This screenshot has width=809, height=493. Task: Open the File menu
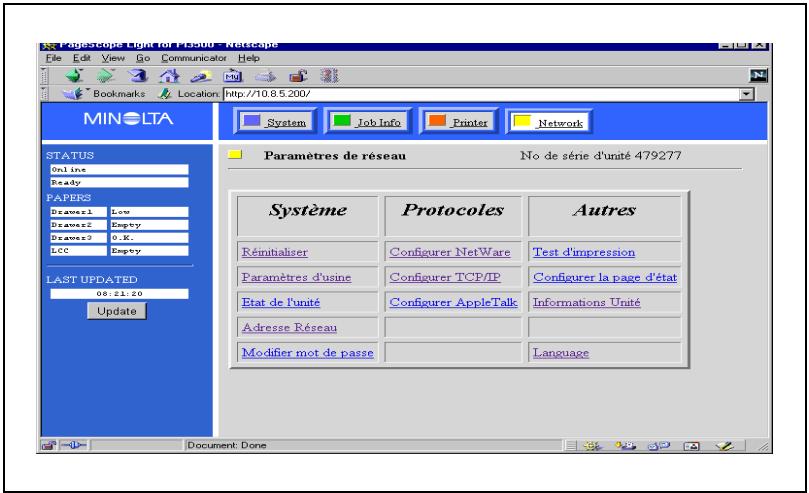point(53,58)
